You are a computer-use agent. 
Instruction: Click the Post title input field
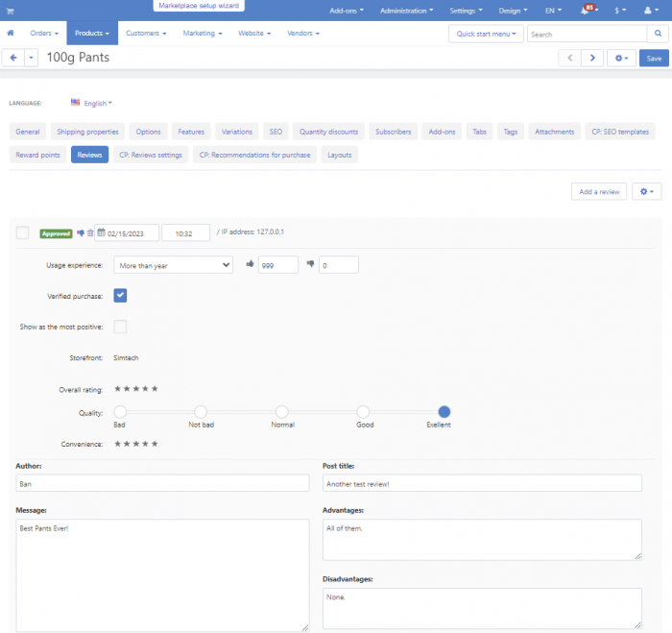point(482,483)
